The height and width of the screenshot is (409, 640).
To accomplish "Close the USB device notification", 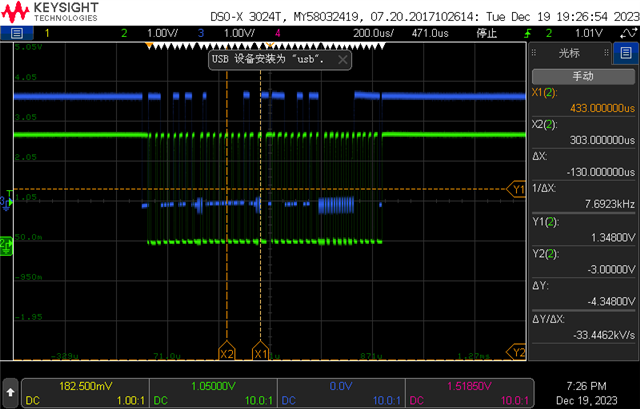I will click(343, 60).
